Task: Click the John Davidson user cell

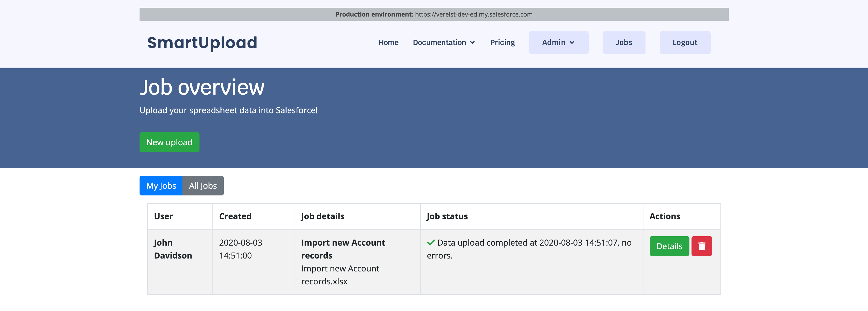Action: [173, 249]
